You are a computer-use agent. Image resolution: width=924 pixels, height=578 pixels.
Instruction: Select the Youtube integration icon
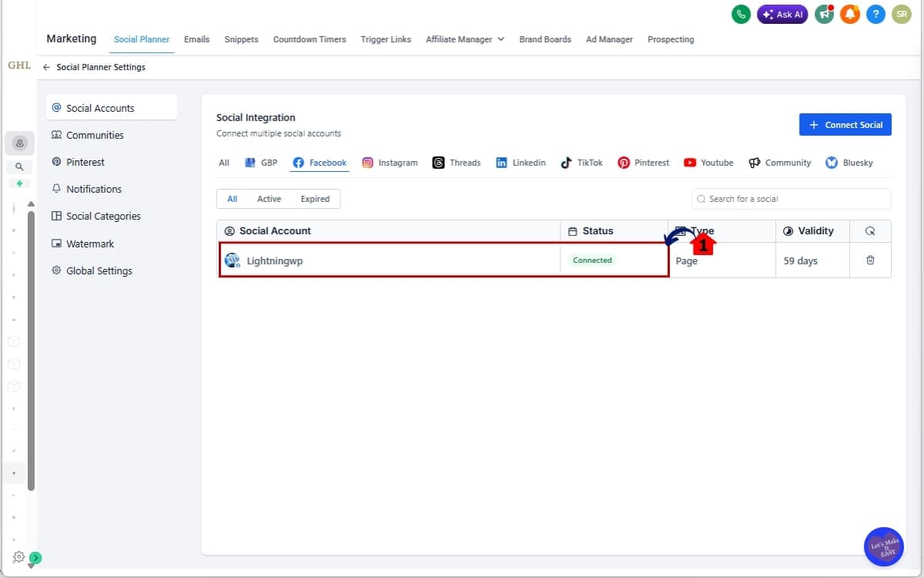click(x=689, y=163)
